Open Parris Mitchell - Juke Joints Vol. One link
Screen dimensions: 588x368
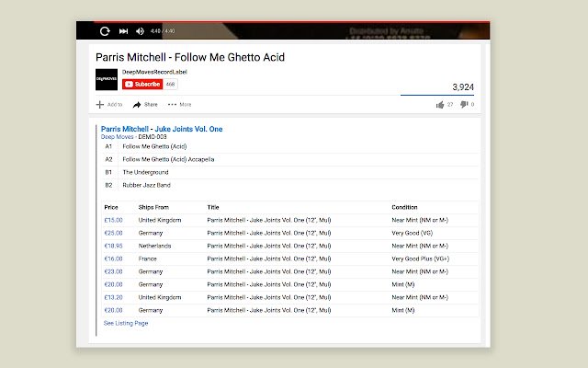click(x=162, y=129)
